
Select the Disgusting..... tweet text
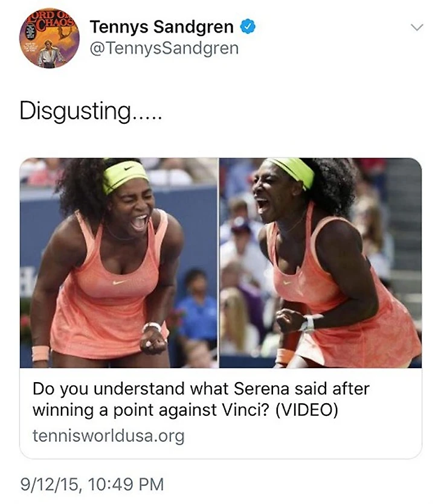point(91,111)
